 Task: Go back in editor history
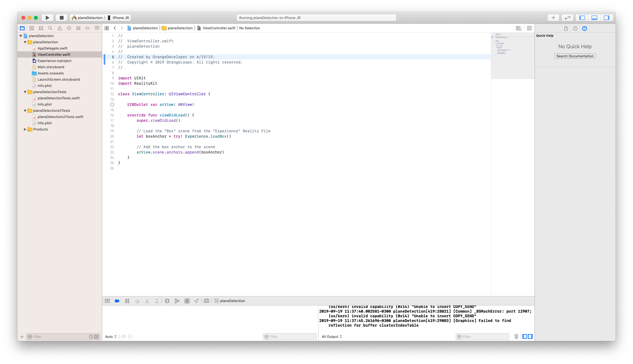(x=115, y=28)
